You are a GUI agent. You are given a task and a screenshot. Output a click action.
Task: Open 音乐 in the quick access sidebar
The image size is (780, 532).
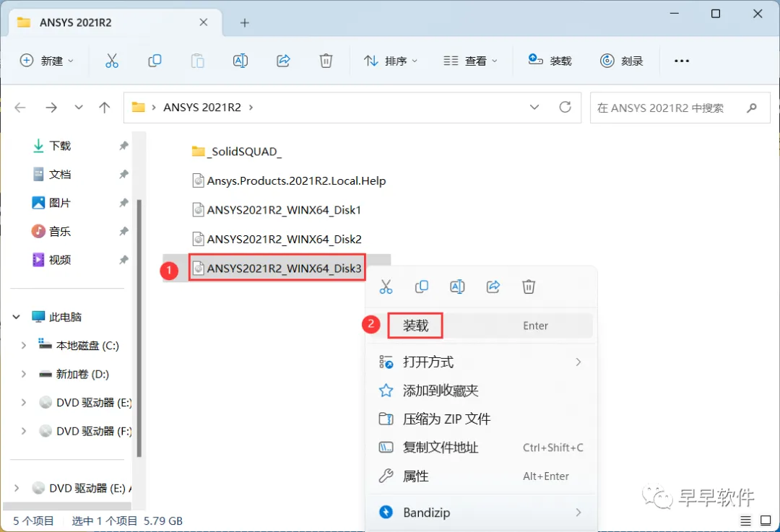tap(60, 231)
